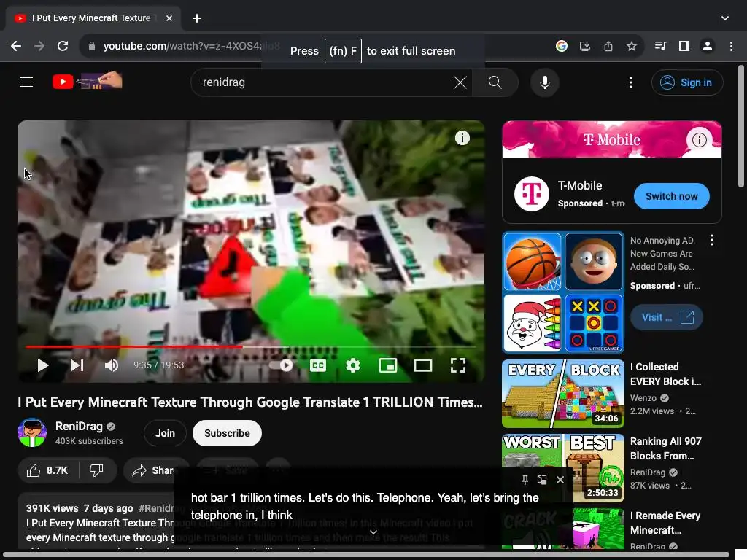
Task: Select the I Put Every Minecraft tab
Action: [93, 18]
